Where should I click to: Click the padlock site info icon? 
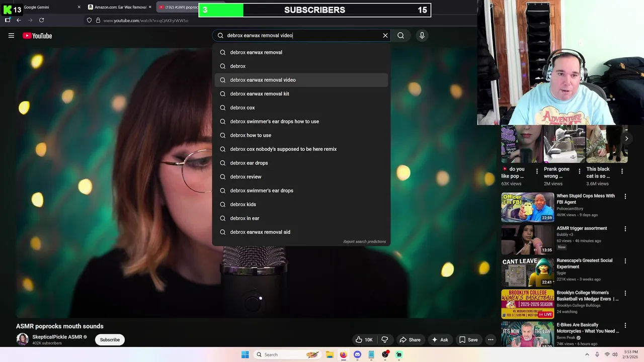coord(98,20)
